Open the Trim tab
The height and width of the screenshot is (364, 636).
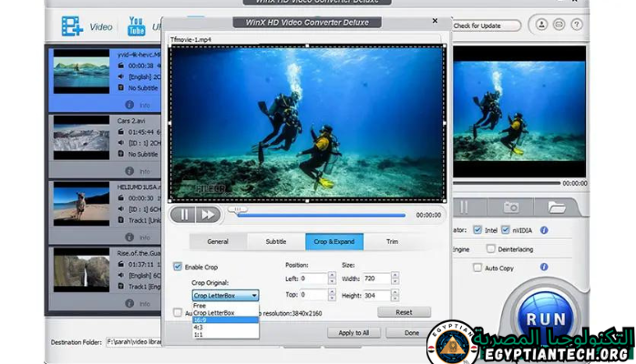(392, 241)
